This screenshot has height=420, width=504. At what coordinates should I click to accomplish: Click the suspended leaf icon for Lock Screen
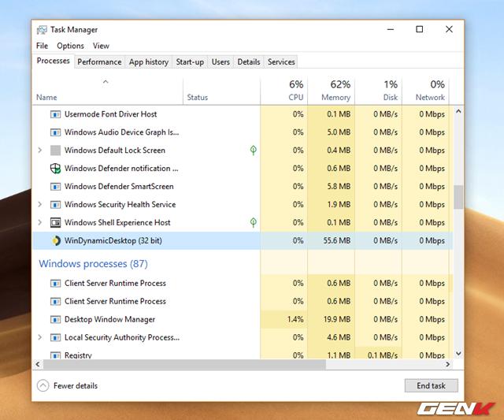point(254,151)
